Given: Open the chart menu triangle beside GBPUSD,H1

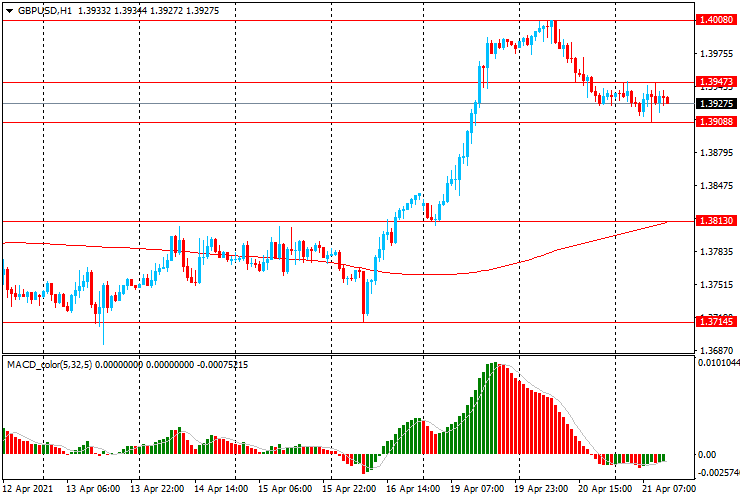Looking at the screenshot, I should (x=9, y=11).
